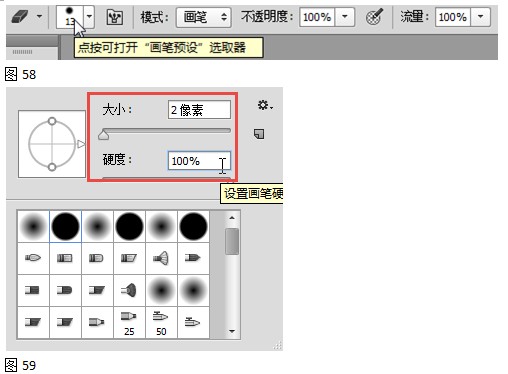Click the brush angle and roundness preview
The height and width of the screenshot is (374, 508).
pos(52,144)
